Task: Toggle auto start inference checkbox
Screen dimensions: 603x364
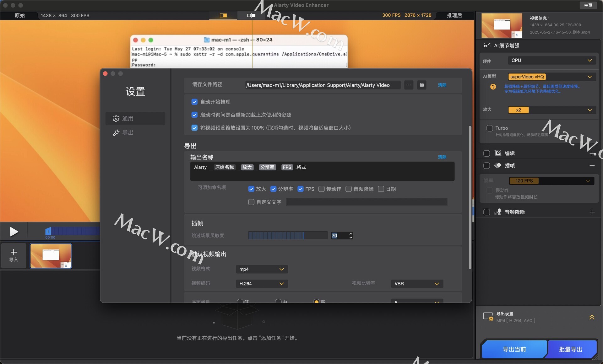Action: (194, 102)
